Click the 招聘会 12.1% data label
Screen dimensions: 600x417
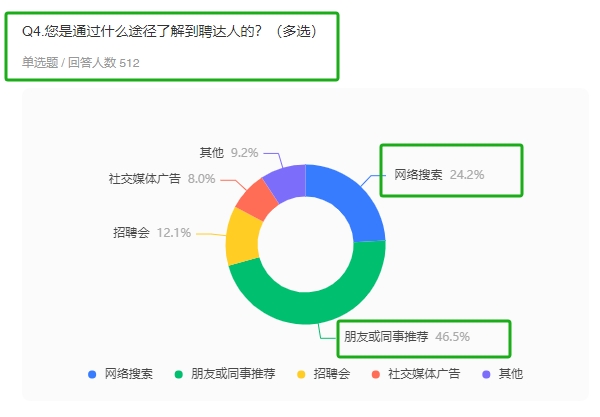[144, 232]
